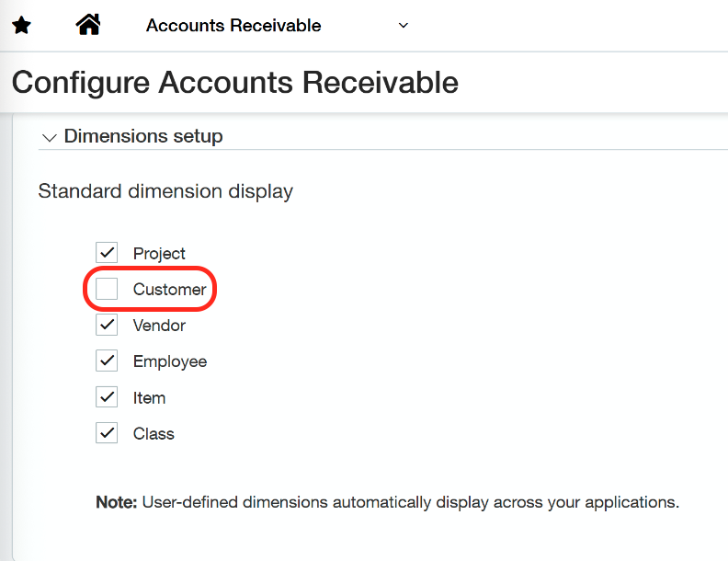Enable the Customer checkbox
Image resolution: width=728 pixels, height=561 pixels.
(x=108, y=289)
